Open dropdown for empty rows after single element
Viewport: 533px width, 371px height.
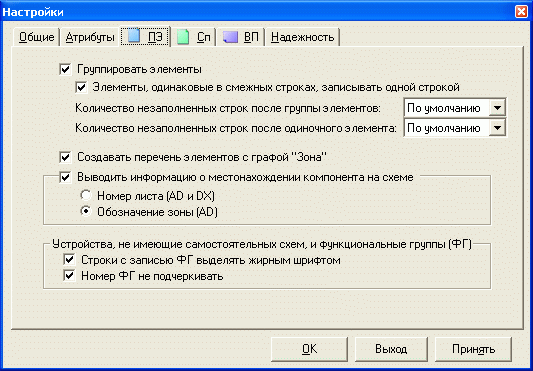[497, 128]
